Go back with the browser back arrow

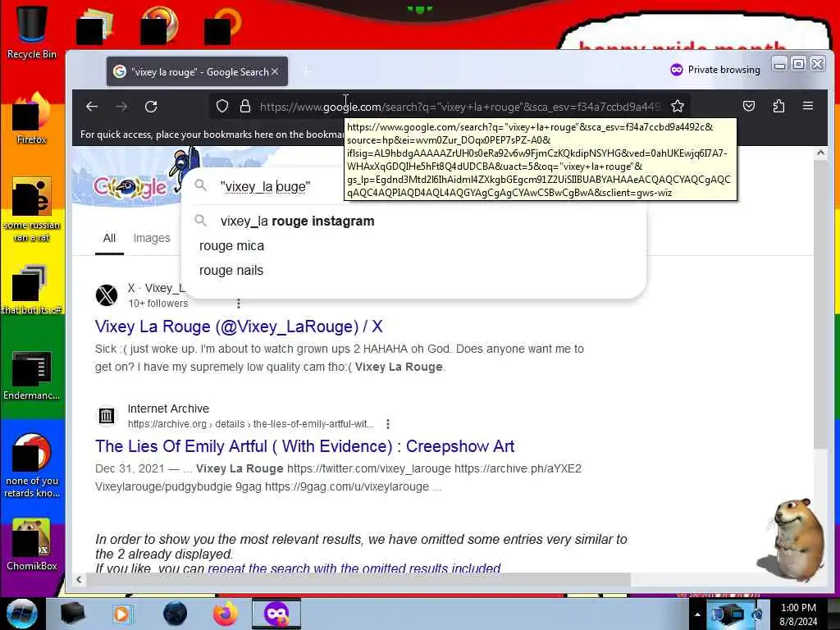(92, 107)
